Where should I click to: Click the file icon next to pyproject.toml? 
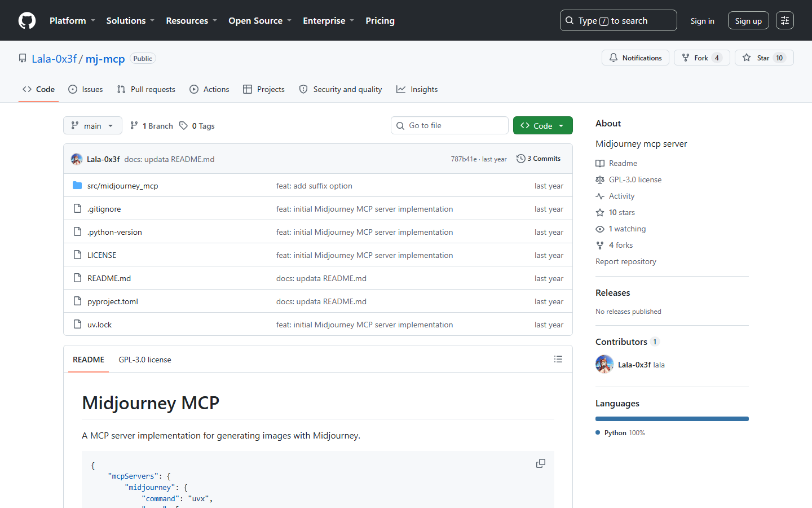click(x=78, y=301)
